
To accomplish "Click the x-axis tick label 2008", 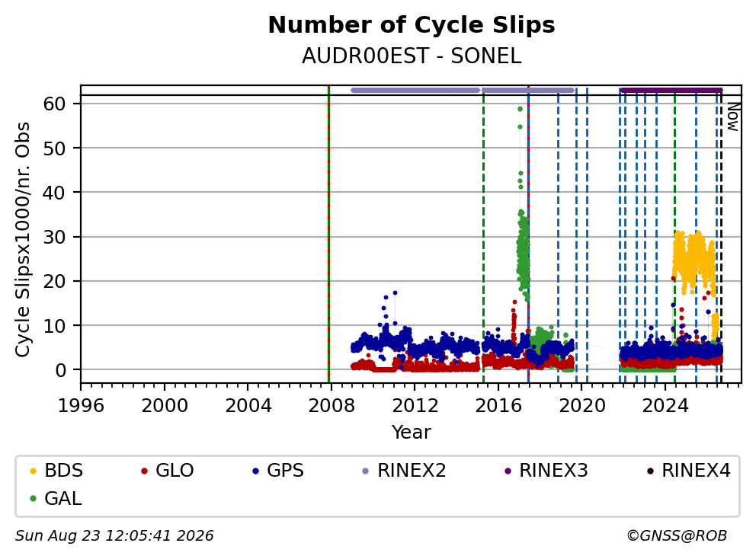I will click(x=332, y=406).
